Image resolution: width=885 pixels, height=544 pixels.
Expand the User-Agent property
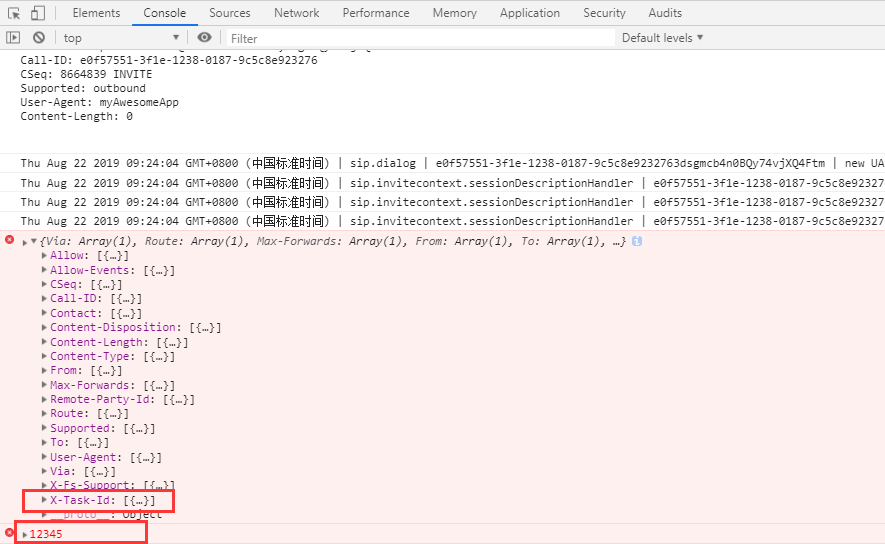tap(44, 457)
